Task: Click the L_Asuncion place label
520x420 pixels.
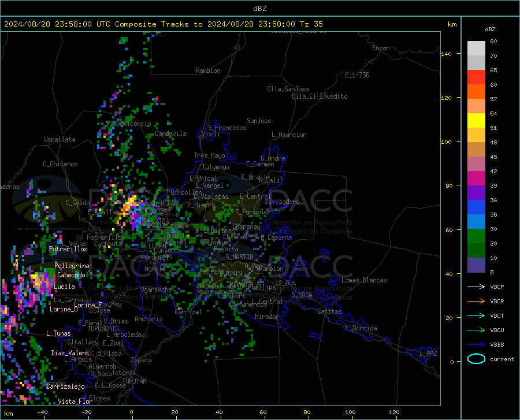Action: coord(289,135)
